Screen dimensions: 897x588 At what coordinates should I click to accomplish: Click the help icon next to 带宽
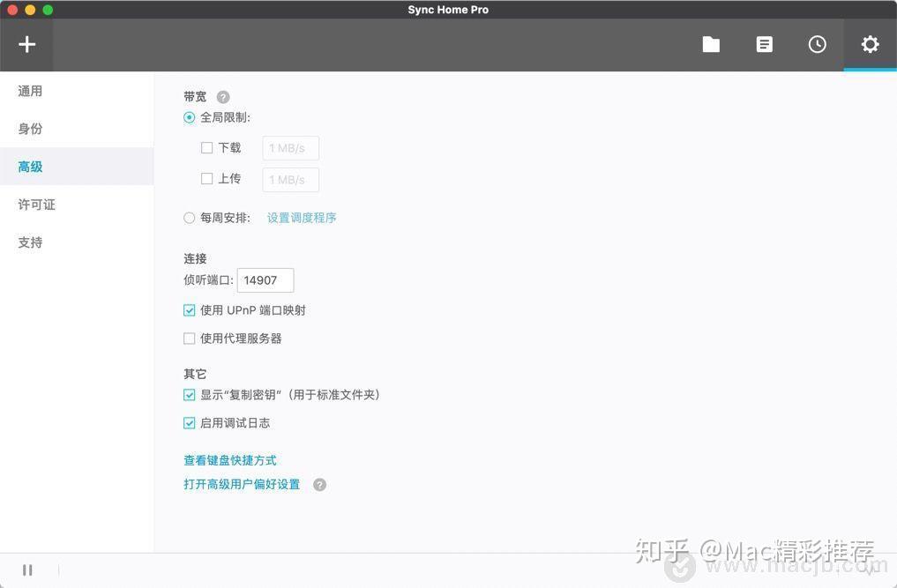coord(223,97)
